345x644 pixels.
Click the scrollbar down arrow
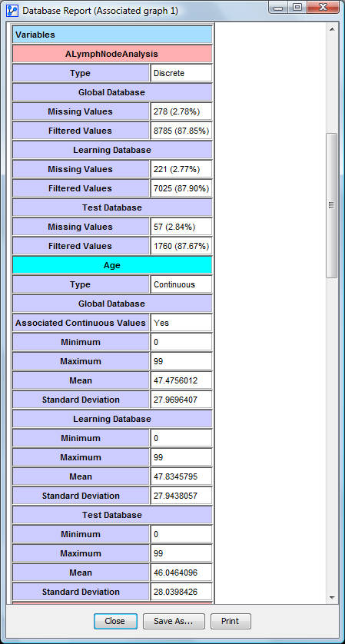click(331, 597)
